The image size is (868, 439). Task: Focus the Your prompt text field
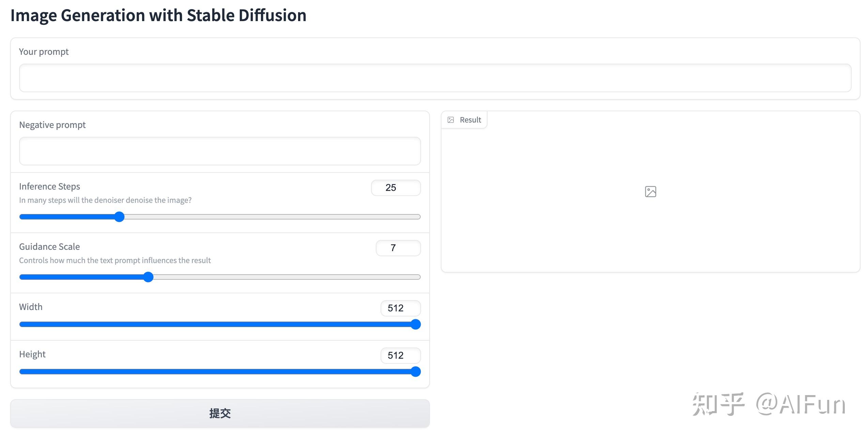(x=435, y=78)
